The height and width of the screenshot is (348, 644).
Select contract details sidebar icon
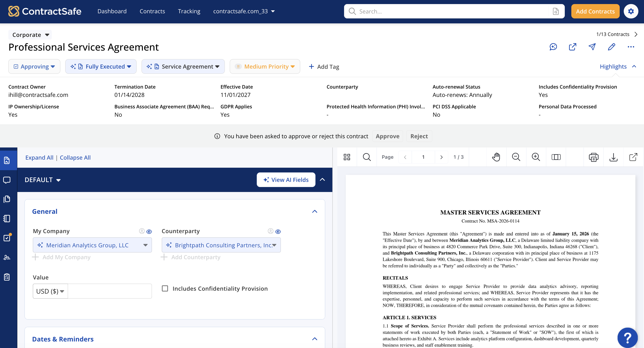click(7, 160)
